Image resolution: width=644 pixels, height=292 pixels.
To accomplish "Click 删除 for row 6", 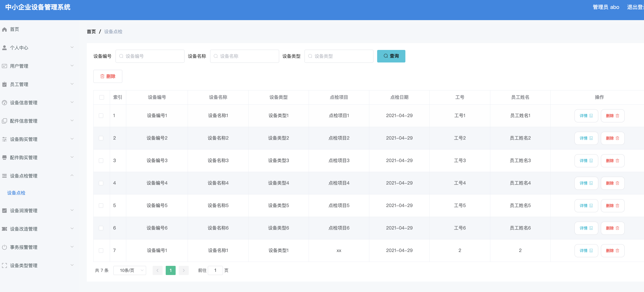I will click(x=613, y=228).
